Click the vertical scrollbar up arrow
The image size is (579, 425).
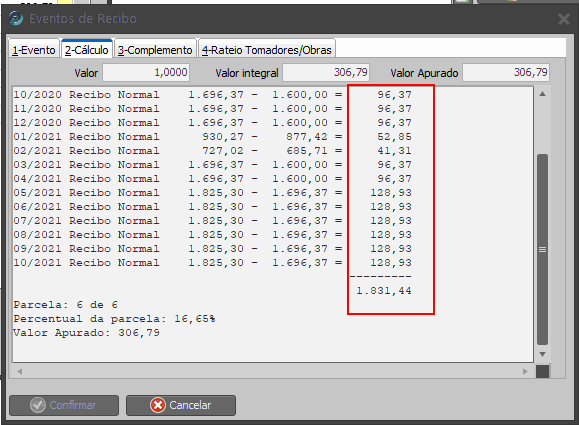542,94
